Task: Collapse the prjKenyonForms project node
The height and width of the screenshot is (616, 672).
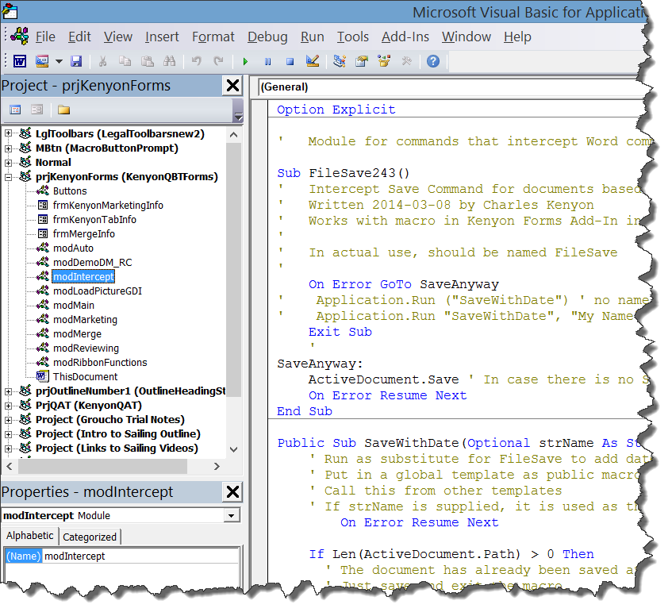Action: click(x=8, y=176)
